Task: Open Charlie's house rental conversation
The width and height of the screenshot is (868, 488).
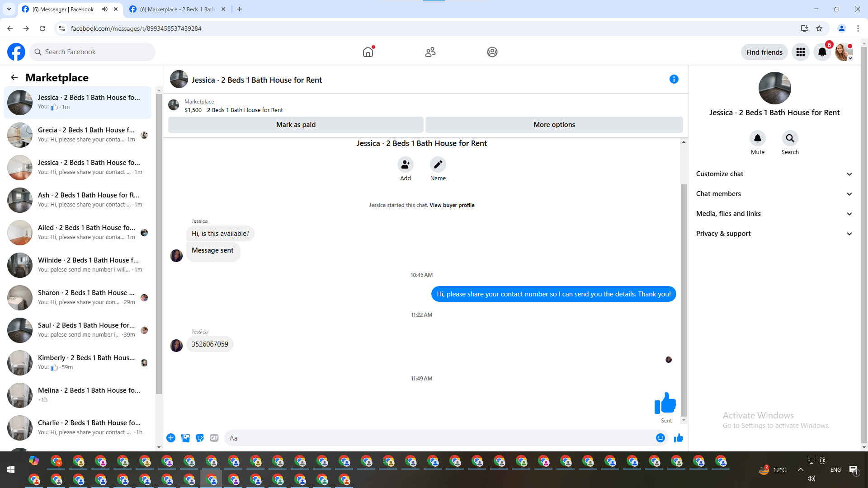Action: point(78,428)
